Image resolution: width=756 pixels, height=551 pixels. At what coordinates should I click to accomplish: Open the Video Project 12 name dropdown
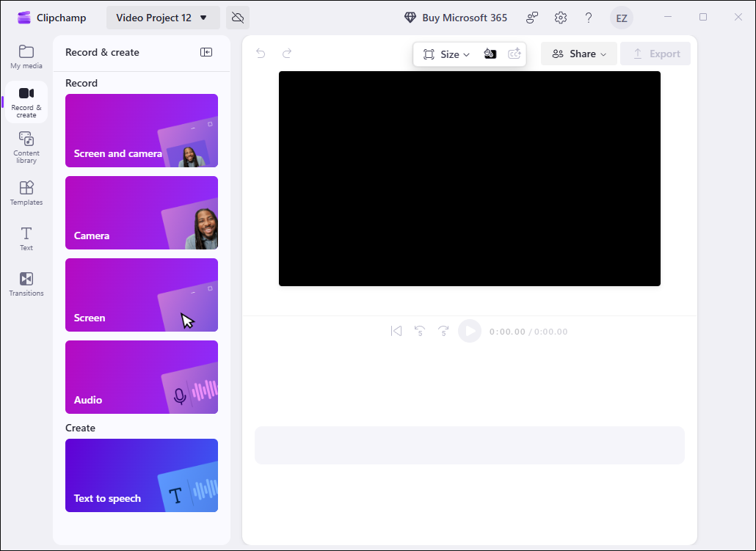[162, 18]
